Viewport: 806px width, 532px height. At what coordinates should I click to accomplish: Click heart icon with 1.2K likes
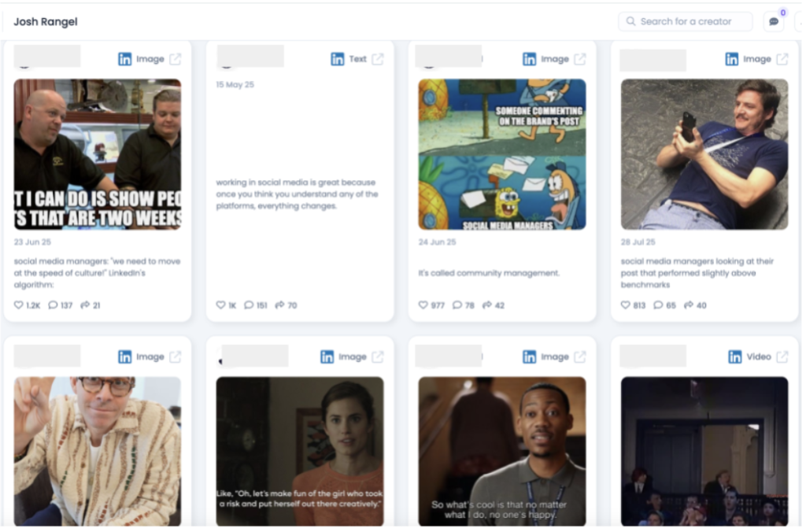click(19, 306)
